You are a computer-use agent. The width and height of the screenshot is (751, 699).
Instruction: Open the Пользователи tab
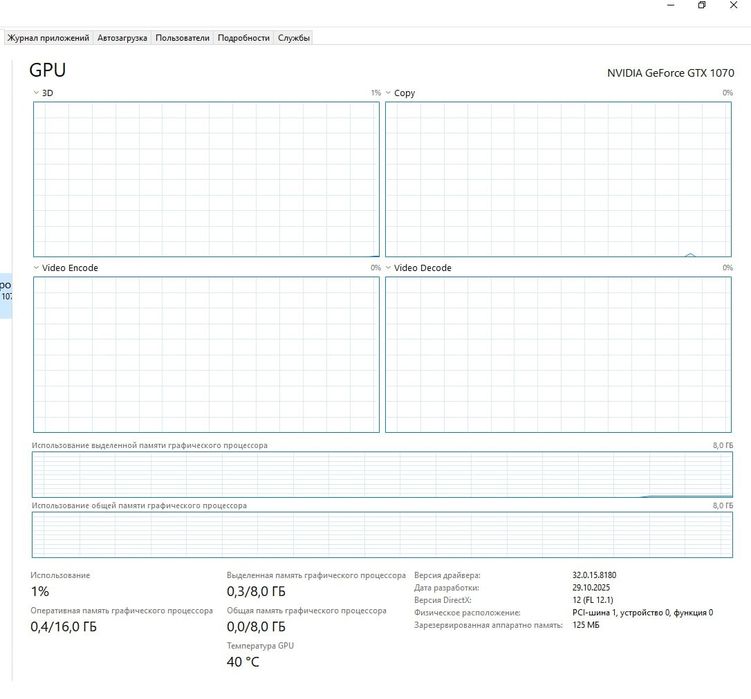click(182, 38)
